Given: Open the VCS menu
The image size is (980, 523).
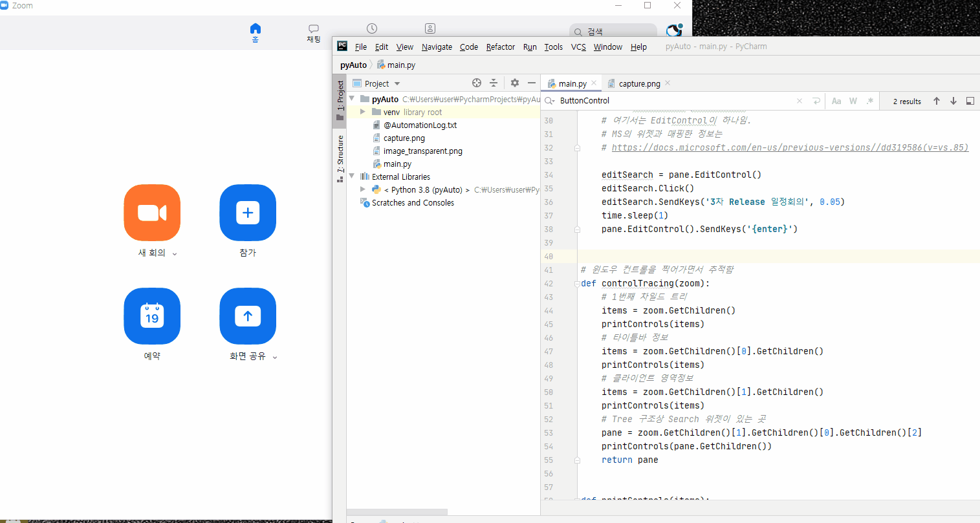Looking at the screenshot, I should [578, 47].
